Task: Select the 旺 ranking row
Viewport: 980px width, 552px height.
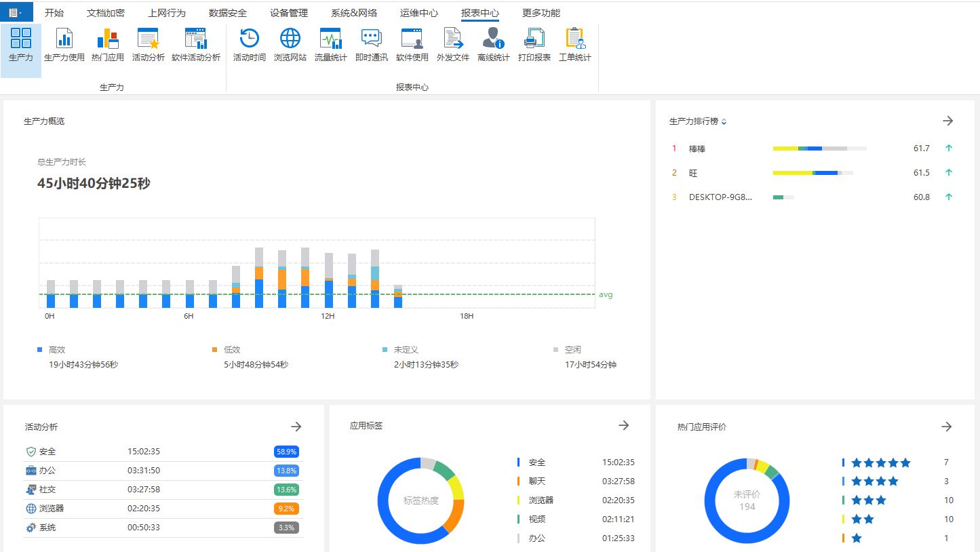Action: [812, 173]
